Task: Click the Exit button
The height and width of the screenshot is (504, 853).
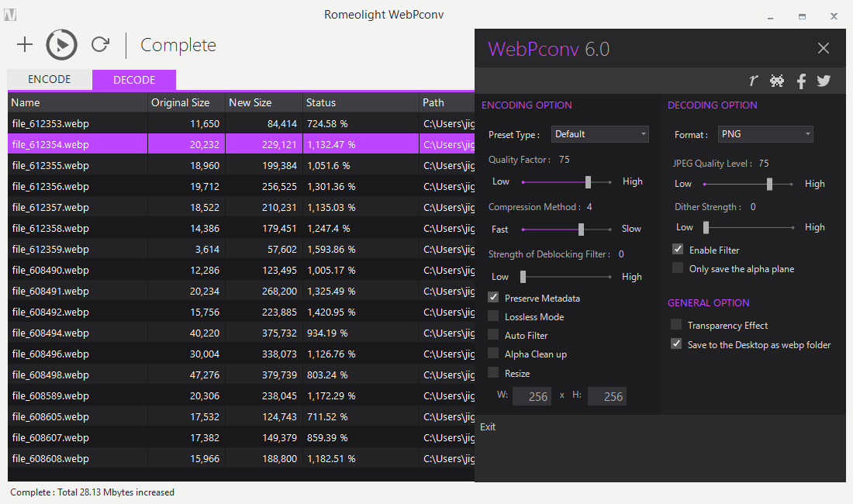Action: tap(488, 427)
